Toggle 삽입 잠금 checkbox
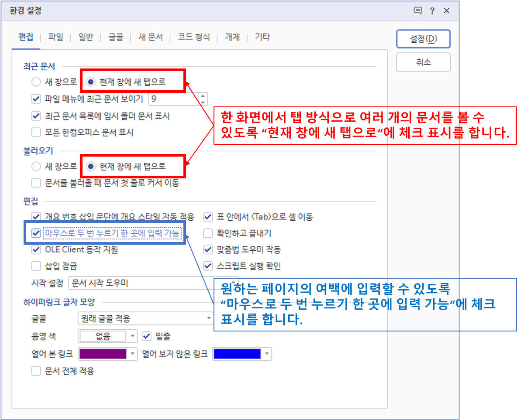Screen dimensions: 517x420 pos(36,266)
